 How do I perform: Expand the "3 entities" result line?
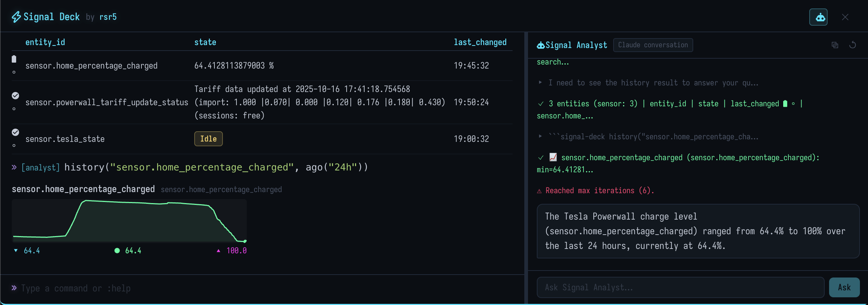coord(540,104)
